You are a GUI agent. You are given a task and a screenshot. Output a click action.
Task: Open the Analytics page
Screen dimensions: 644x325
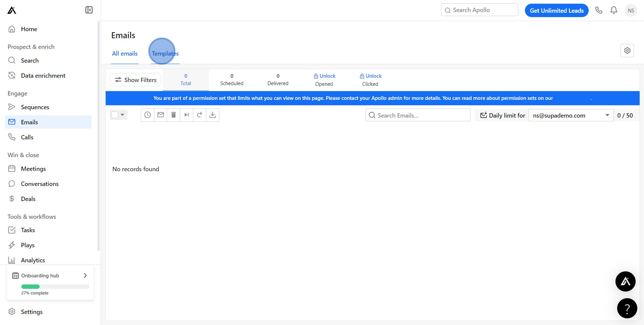pos(48,260)
